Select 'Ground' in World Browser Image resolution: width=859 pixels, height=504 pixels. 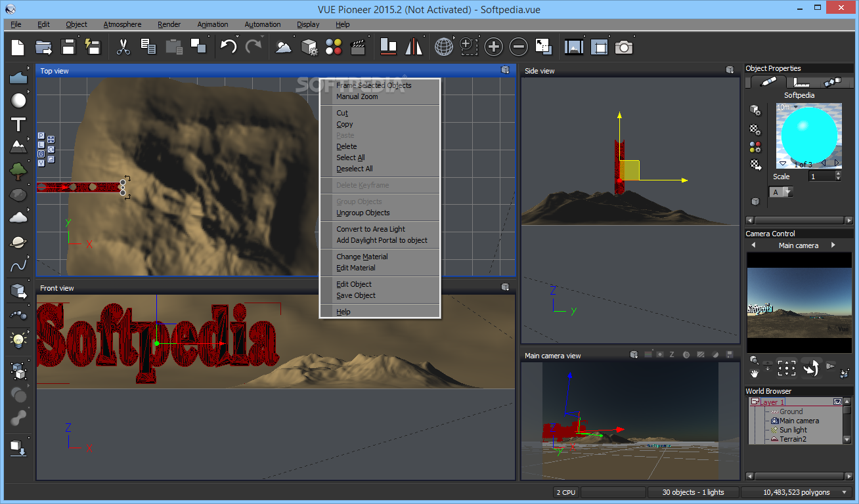pos(791,411)
